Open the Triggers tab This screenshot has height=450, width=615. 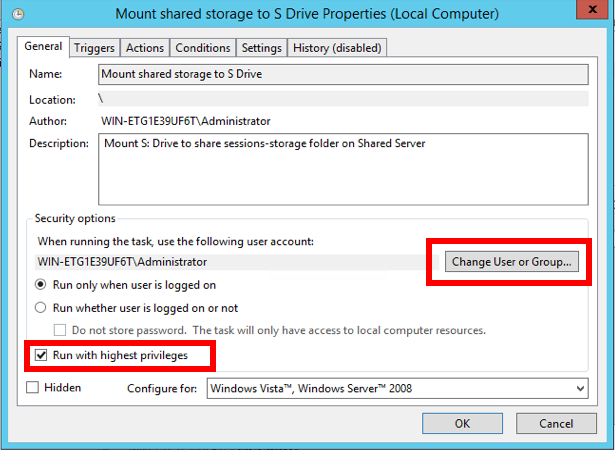point(94,48)
